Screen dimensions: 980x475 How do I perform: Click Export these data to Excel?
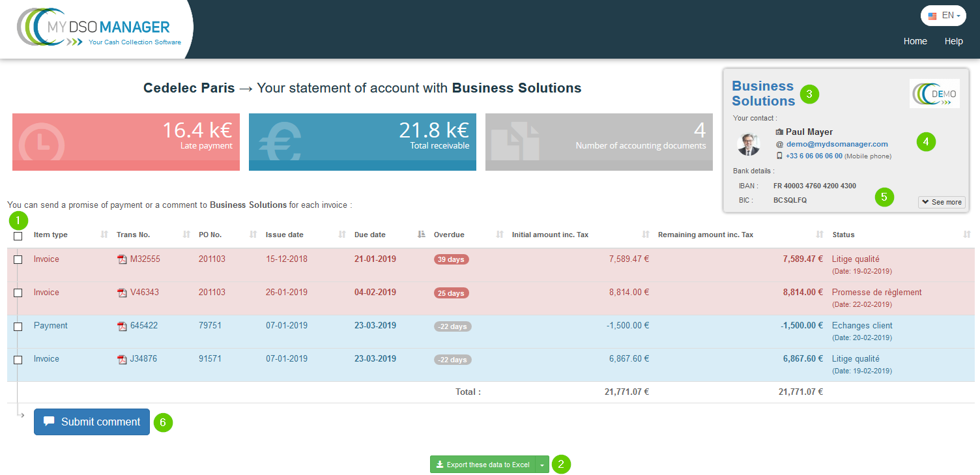click(482, 465)
